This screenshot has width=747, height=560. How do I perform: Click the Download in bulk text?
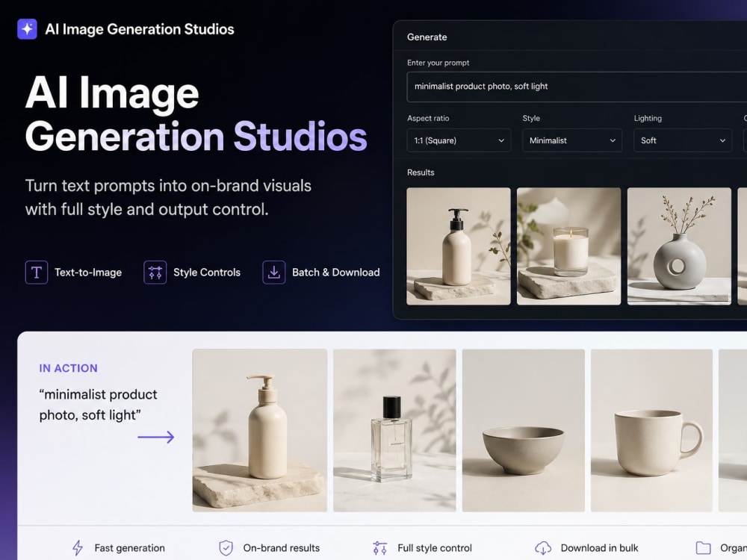(599, 548)
